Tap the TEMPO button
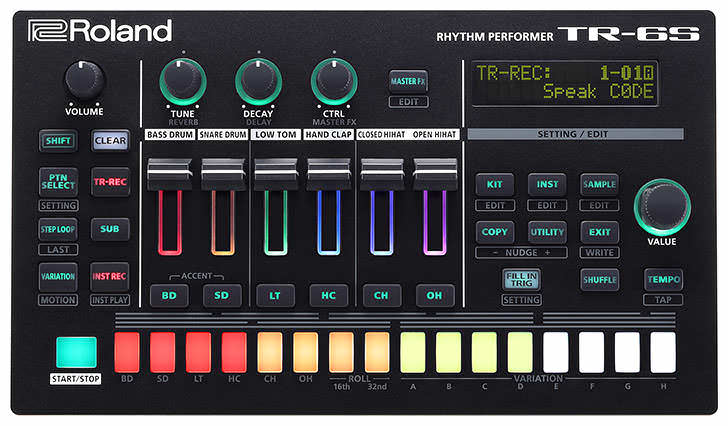This screenshot has width=728, height=426. click(663, 280)
